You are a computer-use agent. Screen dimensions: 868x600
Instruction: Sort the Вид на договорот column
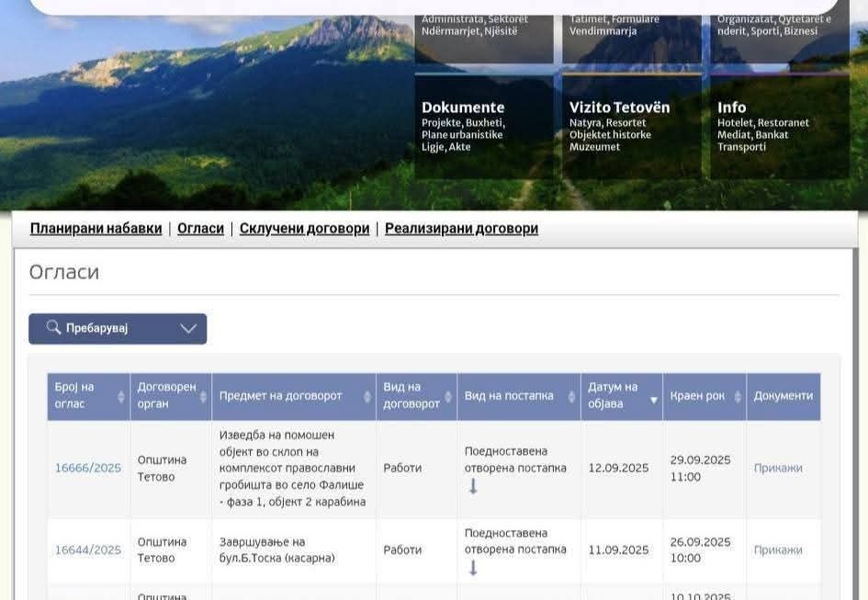point(448,396)
